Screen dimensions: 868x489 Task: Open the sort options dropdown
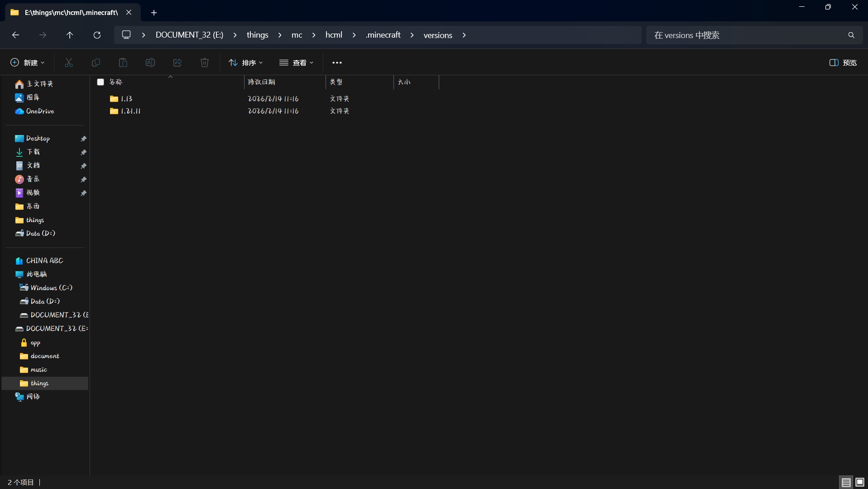point(246,63)
